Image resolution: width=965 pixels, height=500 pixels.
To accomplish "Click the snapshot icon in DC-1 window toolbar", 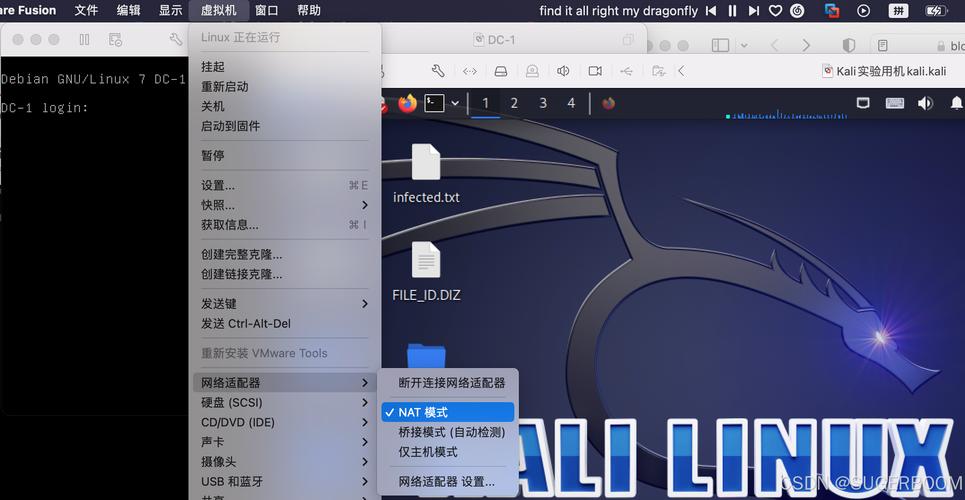I will (115, 39).
